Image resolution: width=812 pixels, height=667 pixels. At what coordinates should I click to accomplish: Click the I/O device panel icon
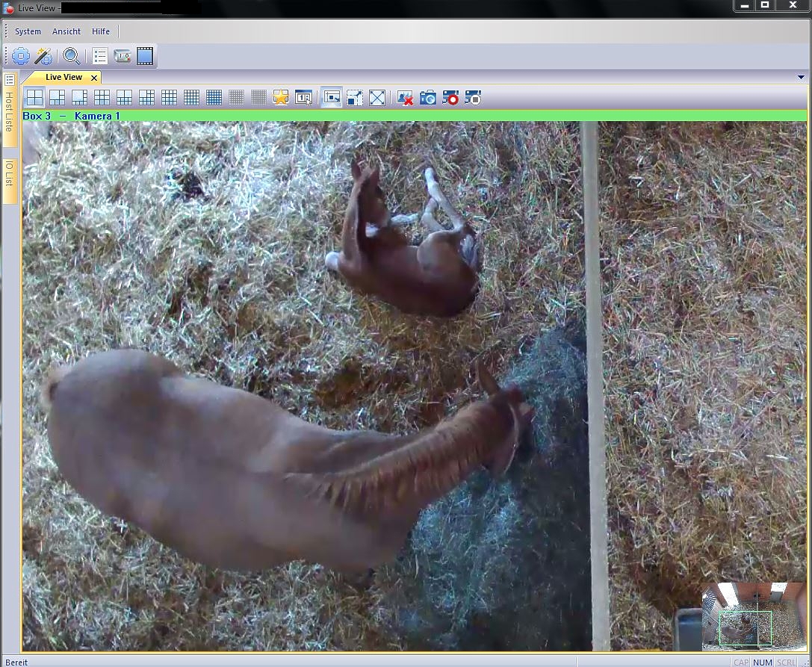pos(123,56)
